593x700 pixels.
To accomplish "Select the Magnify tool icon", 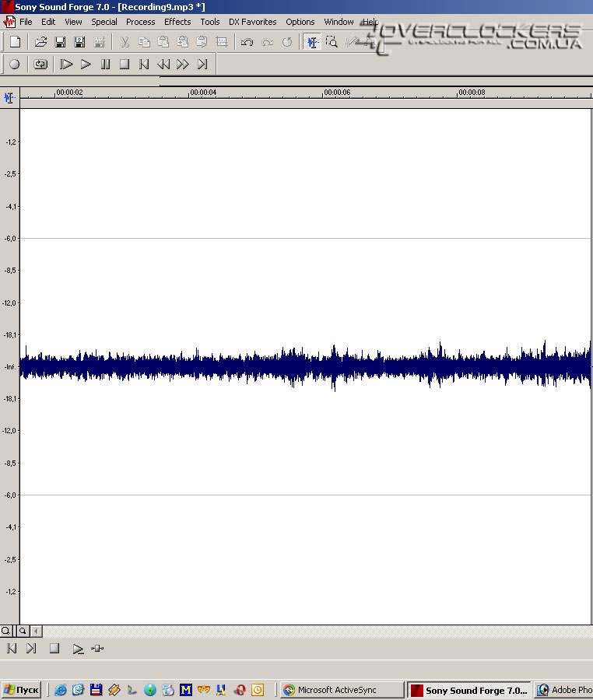I will pyautogui.click(x=332, y=43).
